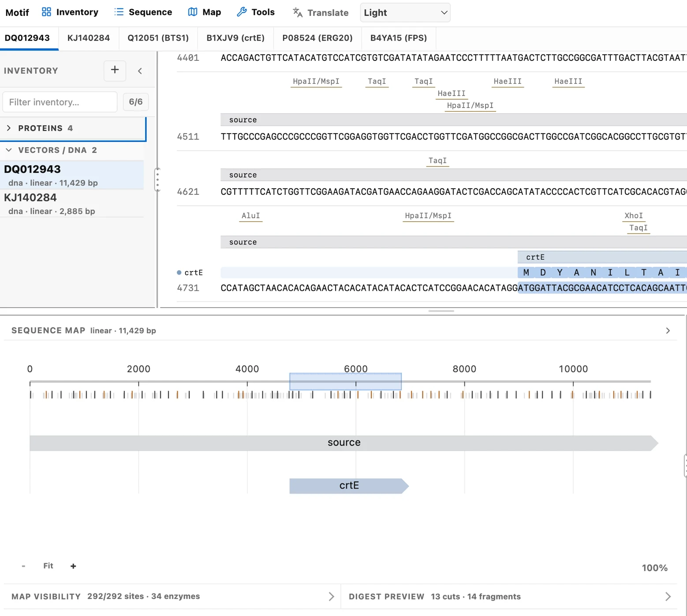
Task: Expand the Sequence Map panel chevron
Action: point(668,330)
